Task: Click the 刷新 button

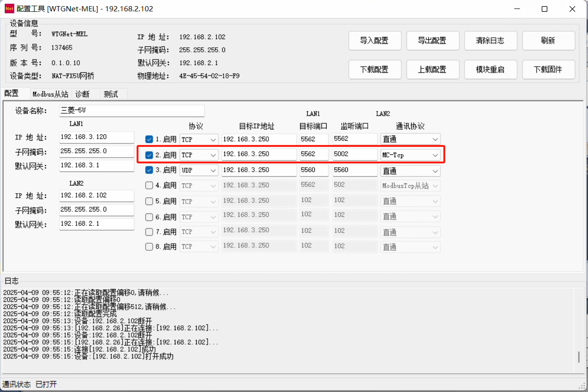Action: [549, 41]
